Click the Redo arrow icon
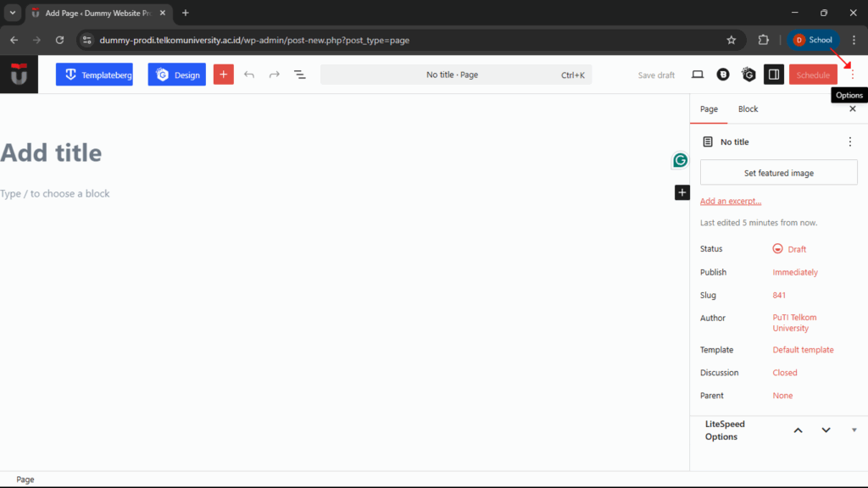 [x=274, y=75]
